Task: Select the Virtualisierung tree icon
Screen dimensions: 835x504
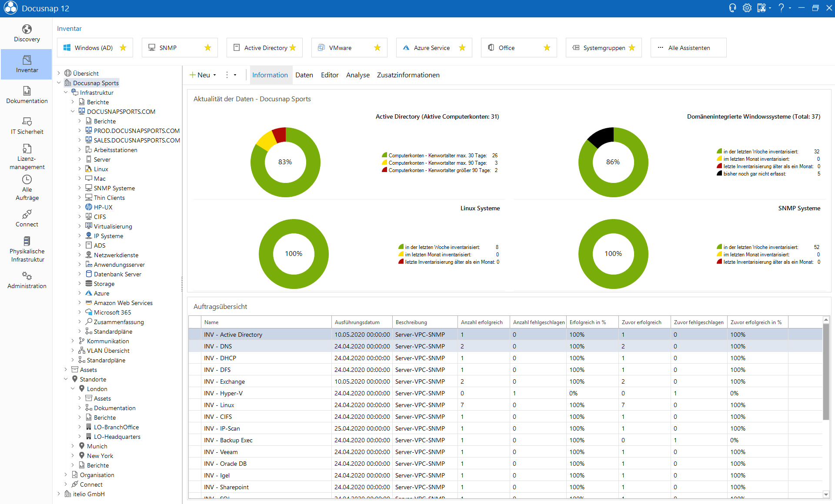Action: [x=89, y=226]
